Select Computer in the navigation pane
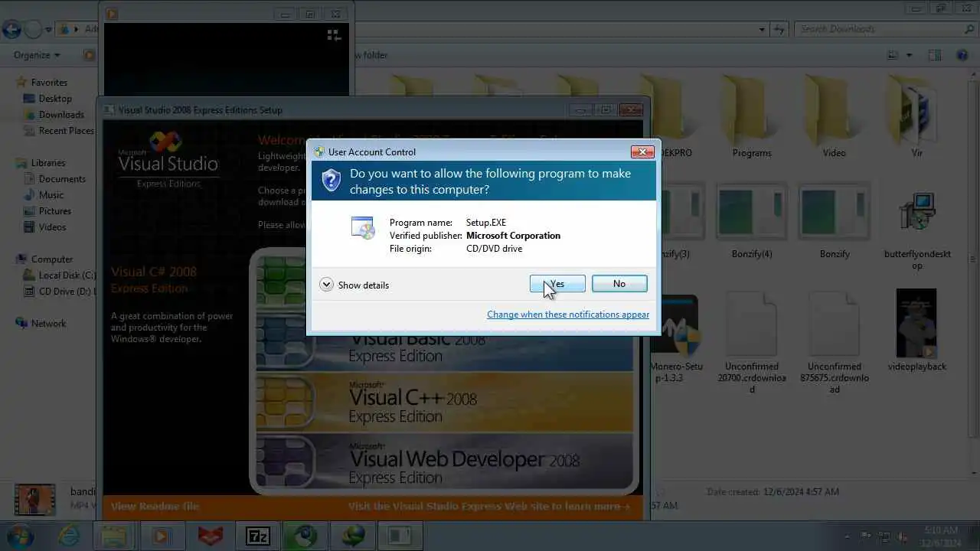Screen dimensions: 980x551 [52, 259]
